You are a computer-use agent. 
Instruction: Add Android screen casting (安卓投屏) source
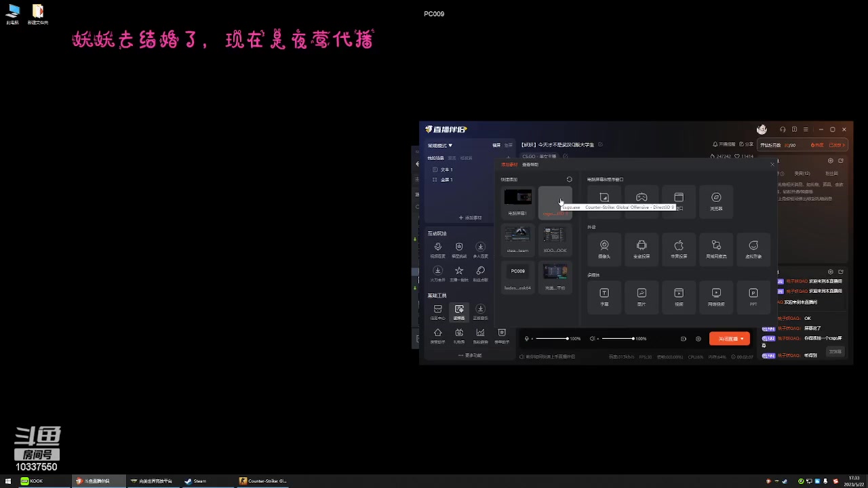click(642, 249)
